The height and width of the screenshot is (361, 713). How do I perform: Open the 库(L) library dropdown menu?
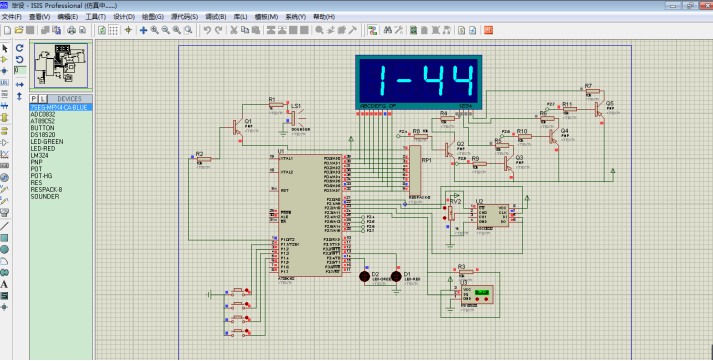241,17
